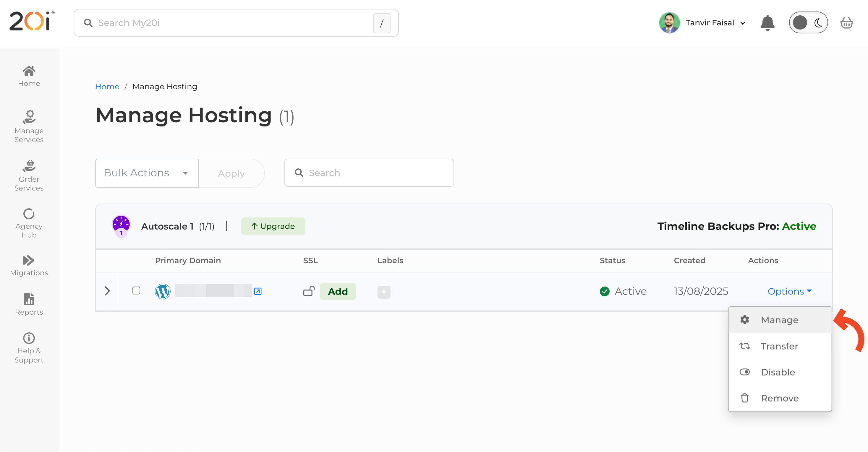
Task: Click the blurred primary domain name
Action: coord(213,290)
